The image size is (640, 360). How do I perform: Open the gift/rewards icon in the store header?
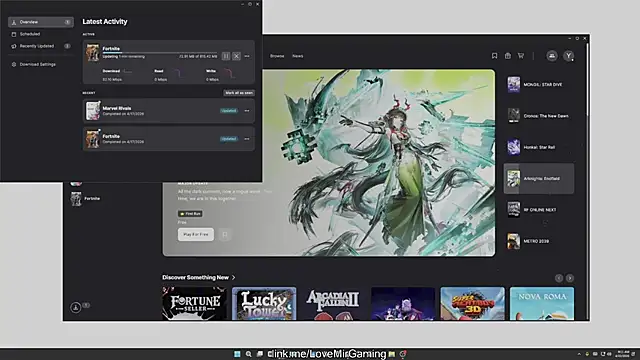coord(508,56)
